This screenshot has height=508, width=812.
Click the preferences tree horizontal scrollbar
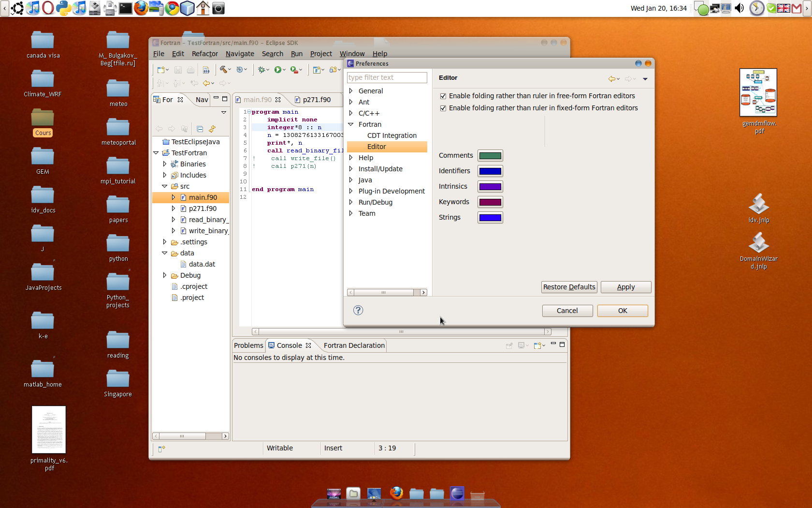tap(387, 292)
